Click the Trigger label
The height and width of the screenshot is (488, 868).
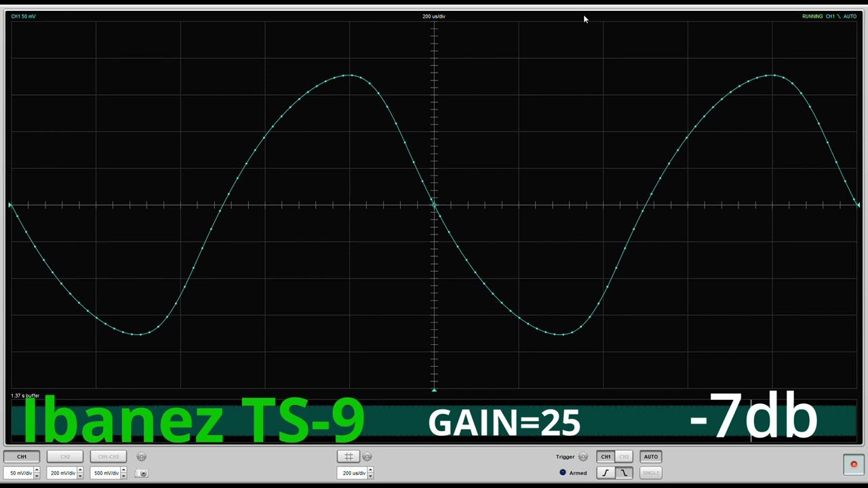[x=566, y=457]
